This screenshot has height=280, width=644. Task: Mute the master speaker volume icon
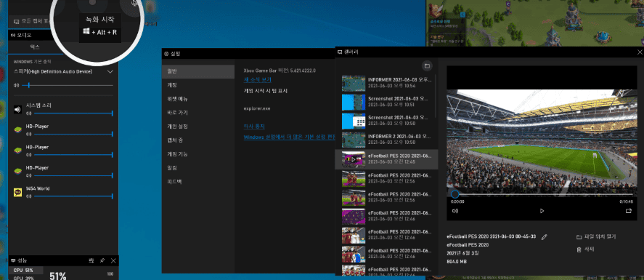click(16, 86)
